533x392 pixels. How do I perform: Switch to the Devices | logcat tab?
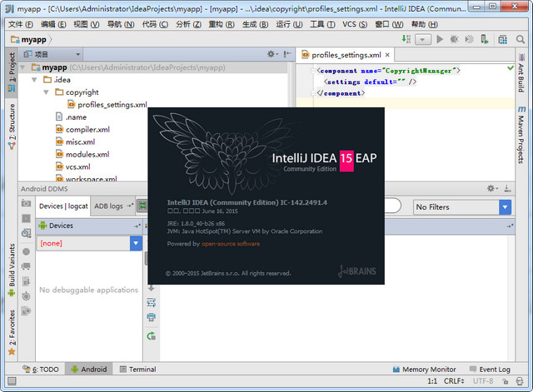pyautogui.click(x=63, y=206)
